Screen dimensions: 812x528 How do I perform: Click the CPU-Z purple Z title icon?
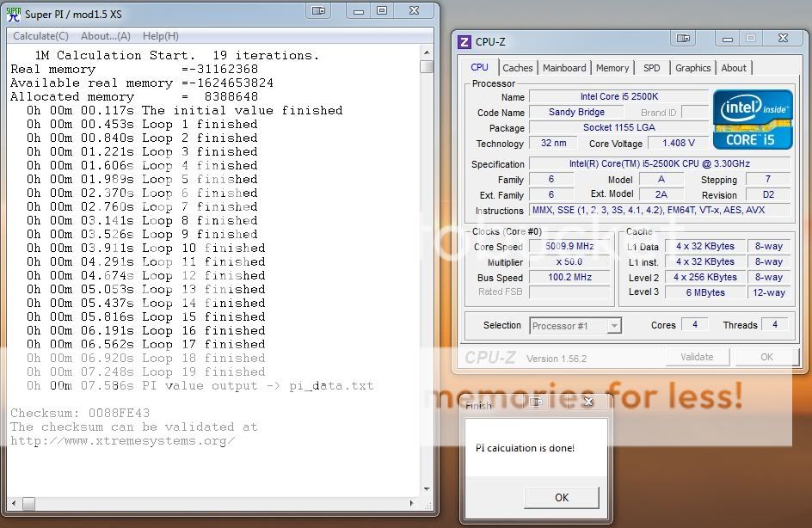tap(464, 42)
